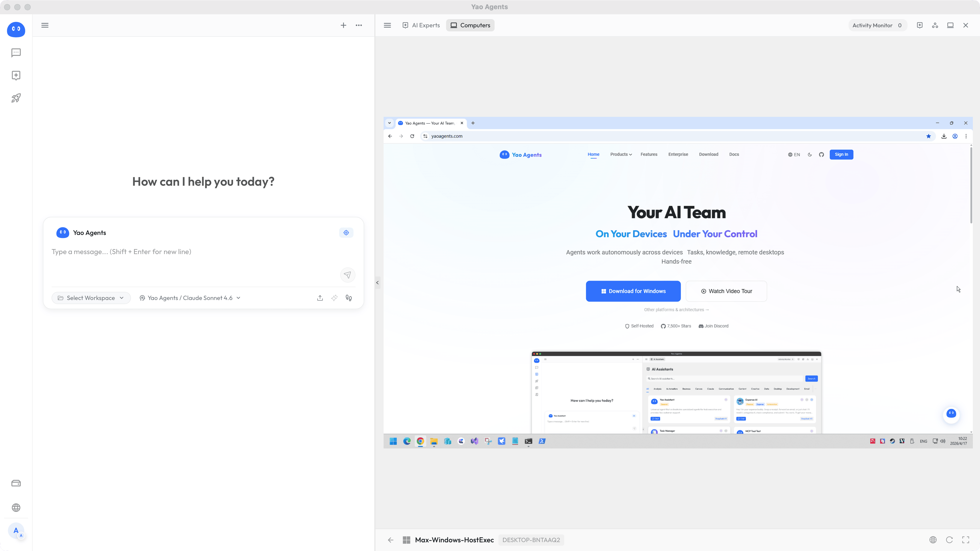Click the back arrow beside Max-Windows-HostExec
The height and width of the screenshot is (551, 980).
pos(391,540)
